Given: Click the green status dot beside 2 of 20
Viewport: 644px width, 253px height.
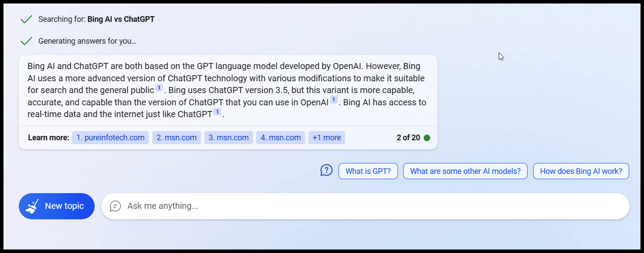Looking at the screenshot, I should point(426,137).
